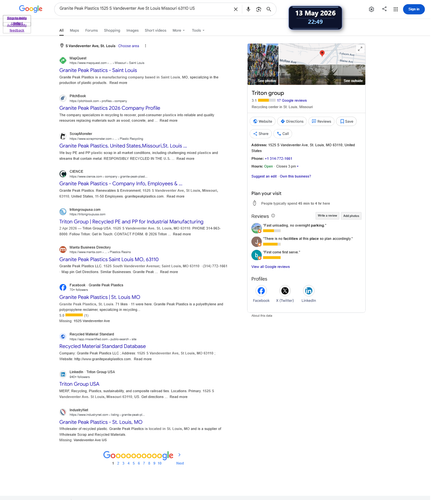This screenshot has height=500, width=435.
Task: Open Granite Peak Plastics Saint Louis MO, 63110
Action: [109, 259]
